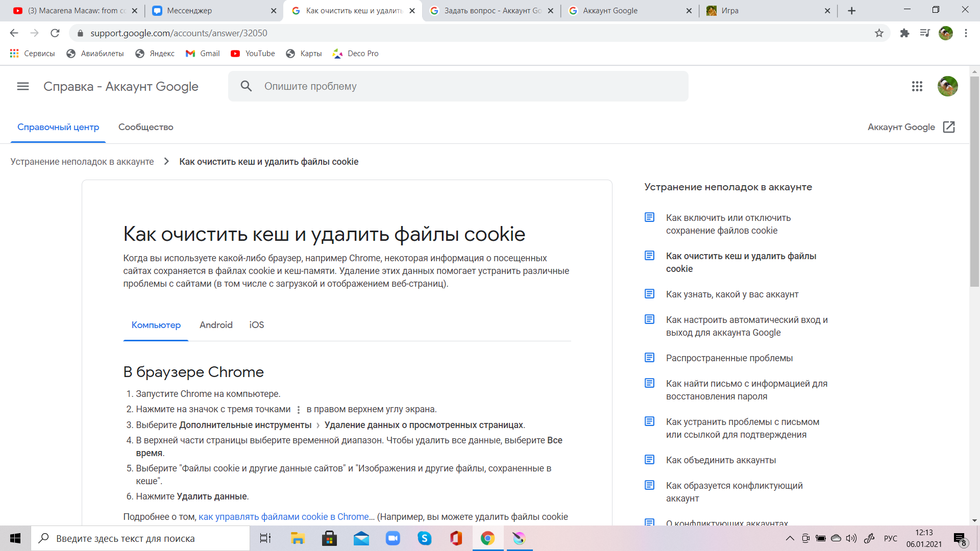Open Skype from the taskbar
980x551 pixels.
click(x=425, y=538)
